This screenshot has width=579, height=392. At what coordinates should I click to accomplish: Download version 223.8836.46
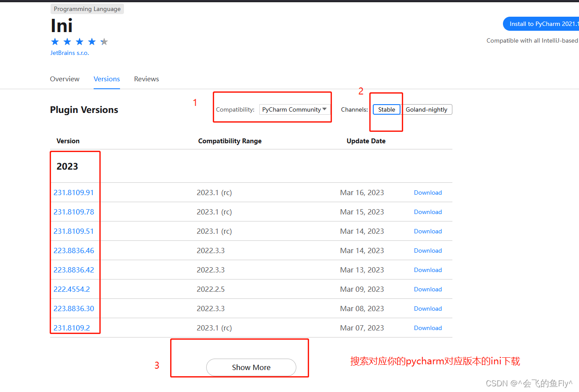428,250
